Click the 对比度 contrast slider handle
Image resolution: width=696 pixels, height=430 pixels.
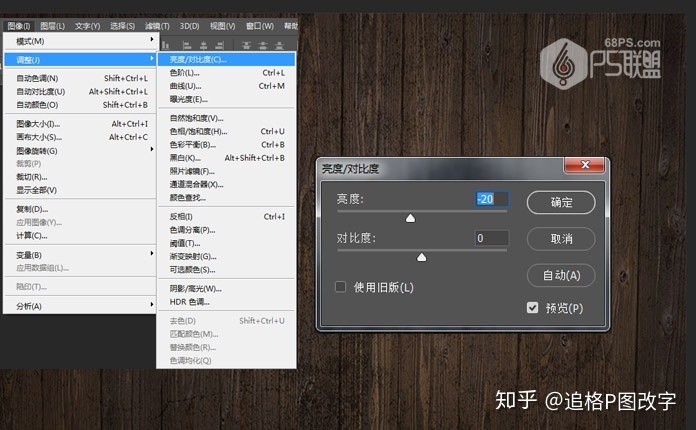422,257
